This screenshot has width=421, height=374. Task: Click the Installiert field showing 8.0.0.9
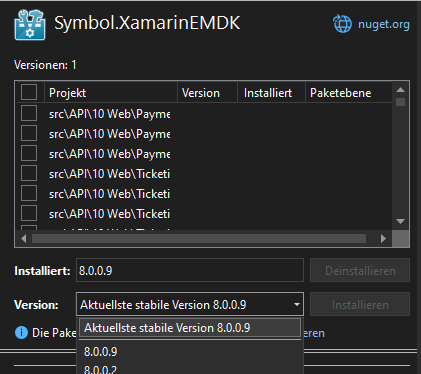[x=190, y=270]
